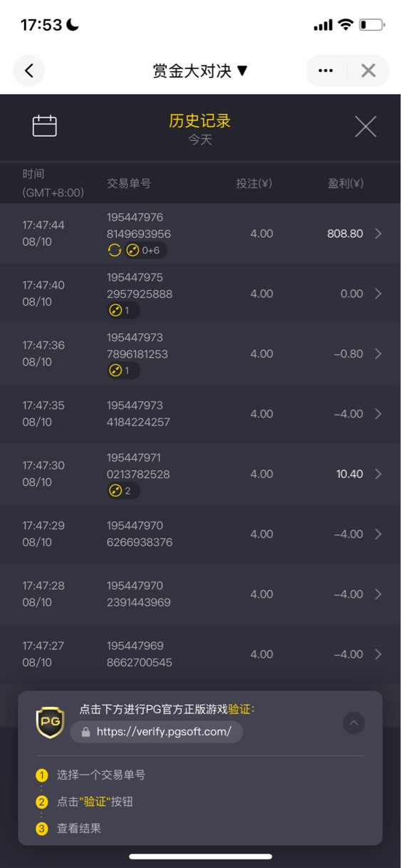
Task: Tap the 交易单号 column header
Action: [x=129, y=184]
